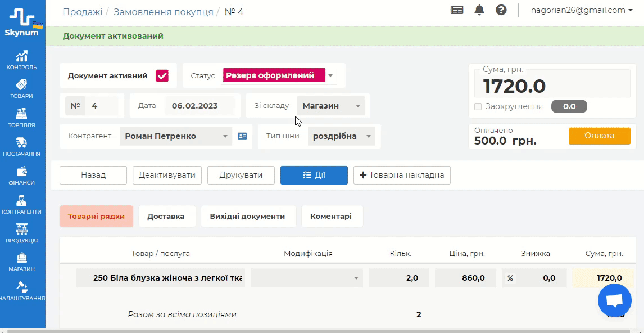The image size is (644, 333).
Task: Expand the Тип ціни dropdown
Action: pos(342,136)
